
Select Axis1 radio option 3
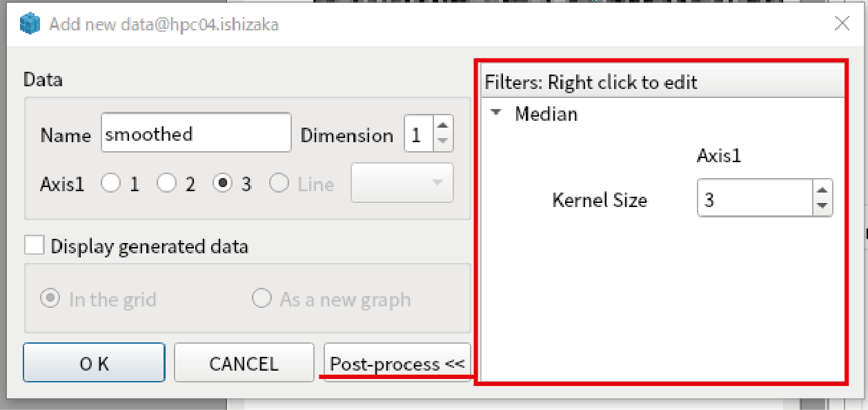click(x=223, y=184)
